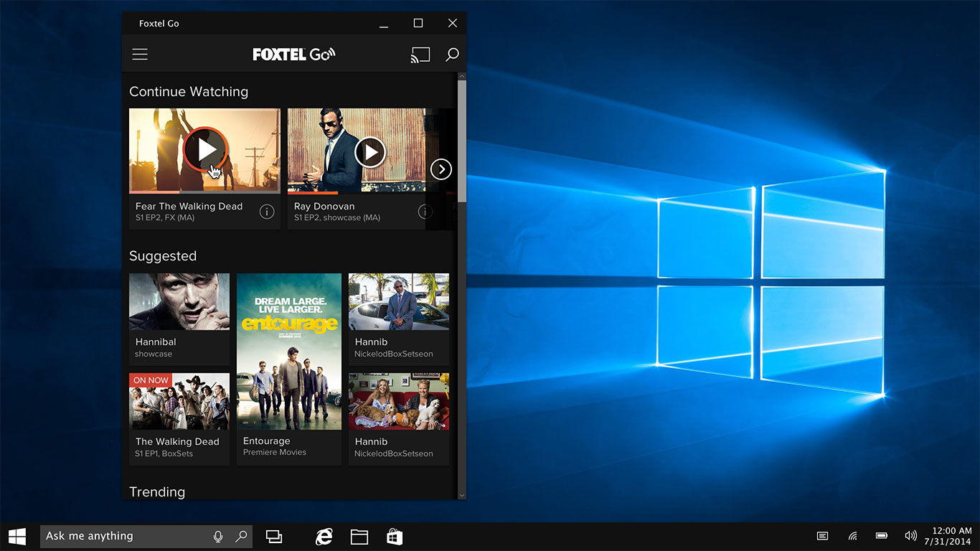
Task: Click the network Wi-Fi tray icon
Action: [852, 536]
